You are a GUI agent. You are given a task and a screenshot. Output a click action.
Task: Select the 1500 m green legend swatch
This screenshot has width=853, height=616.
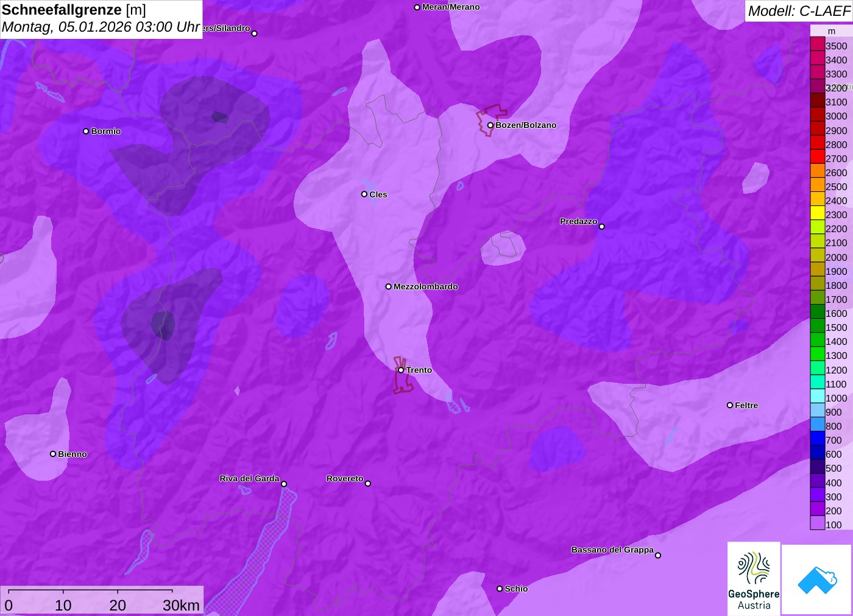coord(817,326)
